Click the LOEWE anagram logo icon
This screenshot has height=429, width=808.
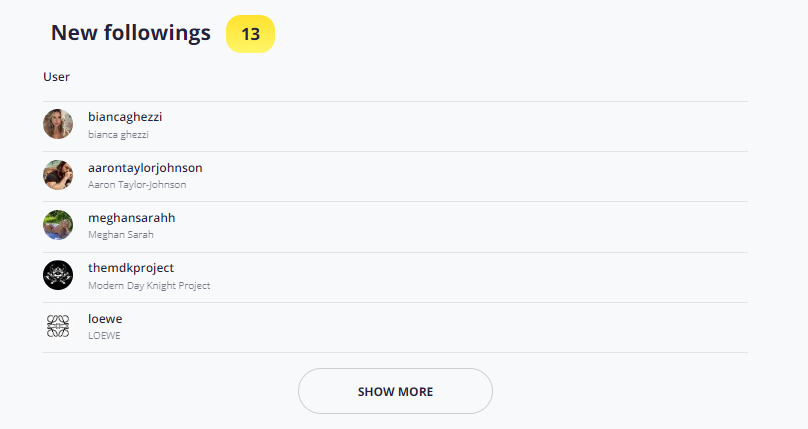pyautogui.click(x=58, y=326)
